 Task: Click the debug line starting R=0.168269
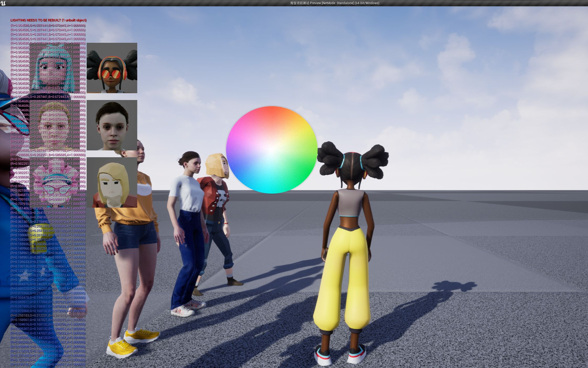point(48,240)
